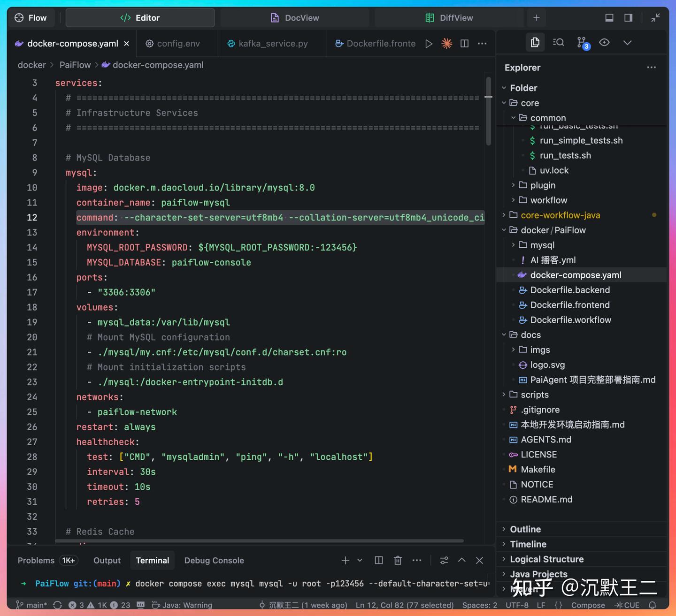The image size is (676, 616).
Task: Toggle the right sidebar layout icon
Action: 628,18
